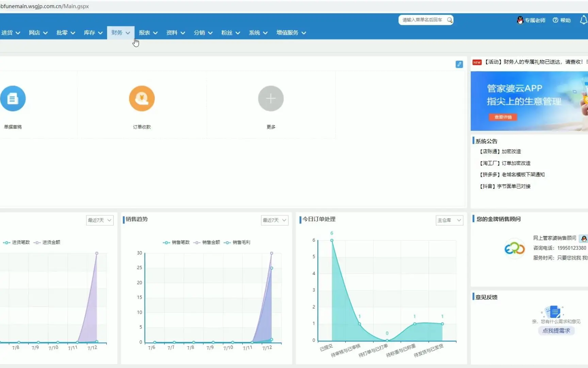588x368 pixels.
Task: Click the blue edit pencil icon
Action: (x=459, y=64)
